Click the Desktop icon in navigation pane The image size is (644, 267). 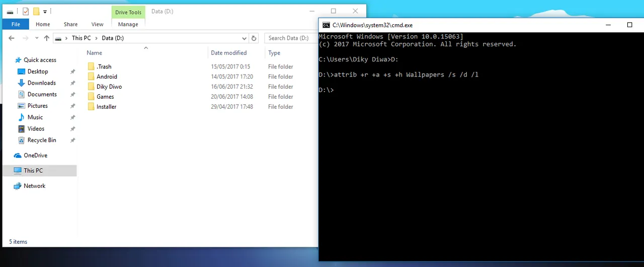tap(21, 72)
